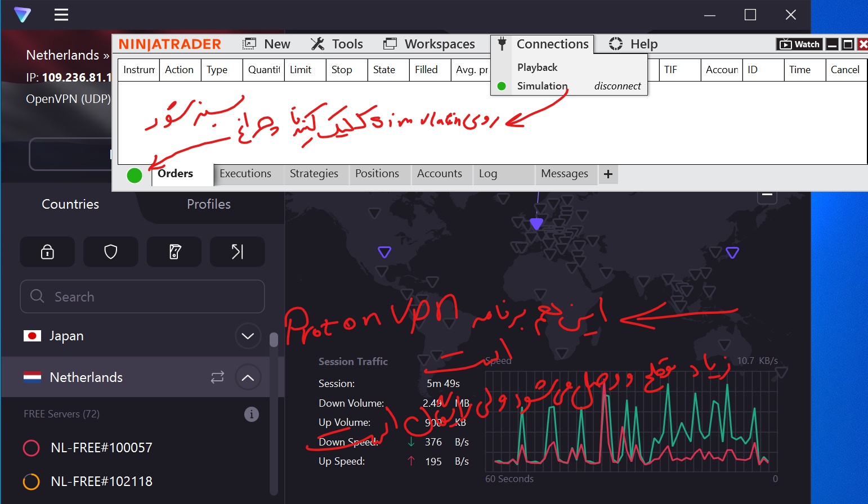Select NL-FREE#102118 server circle
868x504 pixels.
31,482
